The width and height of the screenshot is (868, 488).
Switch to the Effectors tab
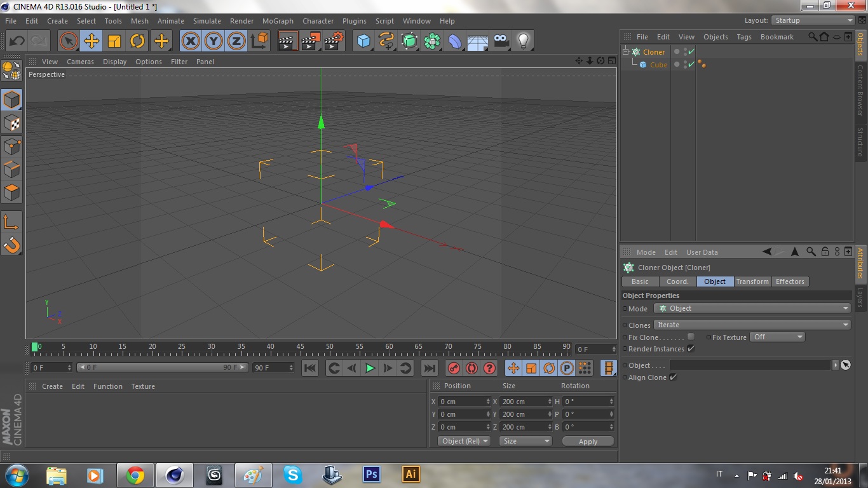pyautogui.click(x=790, y=281)
